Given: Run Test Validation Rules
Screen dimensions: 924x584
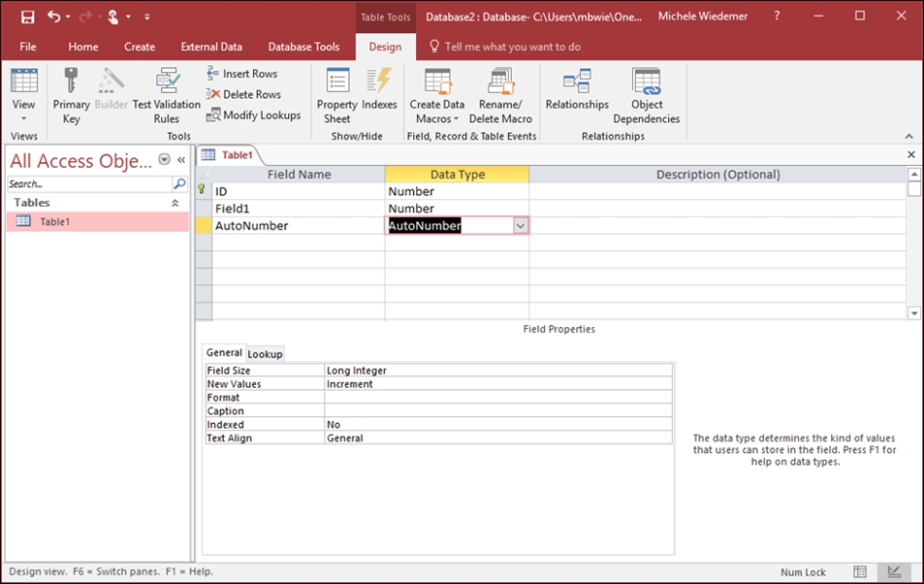Looking at the screenshot, I should click(167, 96).
